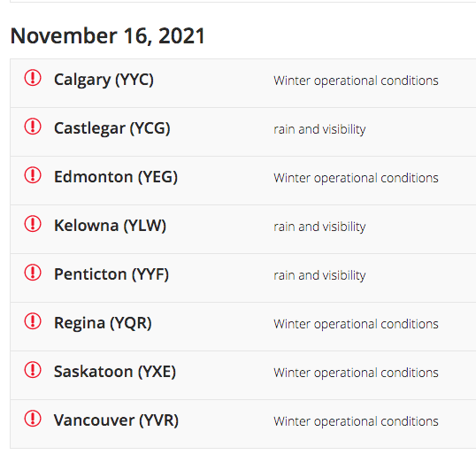Click the exclamation icon beside Vancouver (YVR)

coord(33,419)
